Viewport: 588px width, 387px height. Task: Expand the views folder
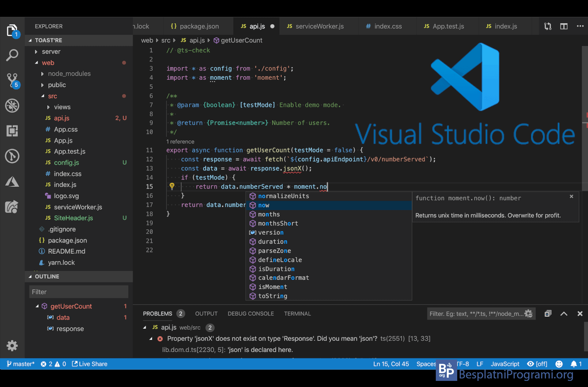point(62,107)
